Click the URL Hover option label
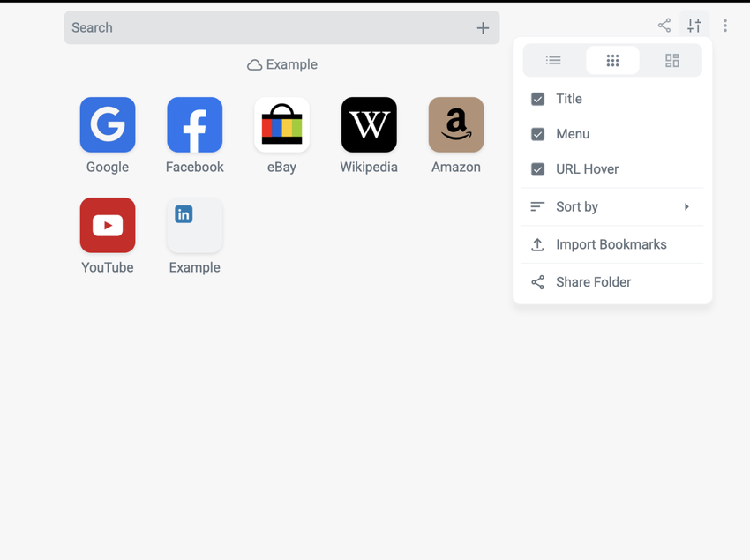 pos(588,169)
